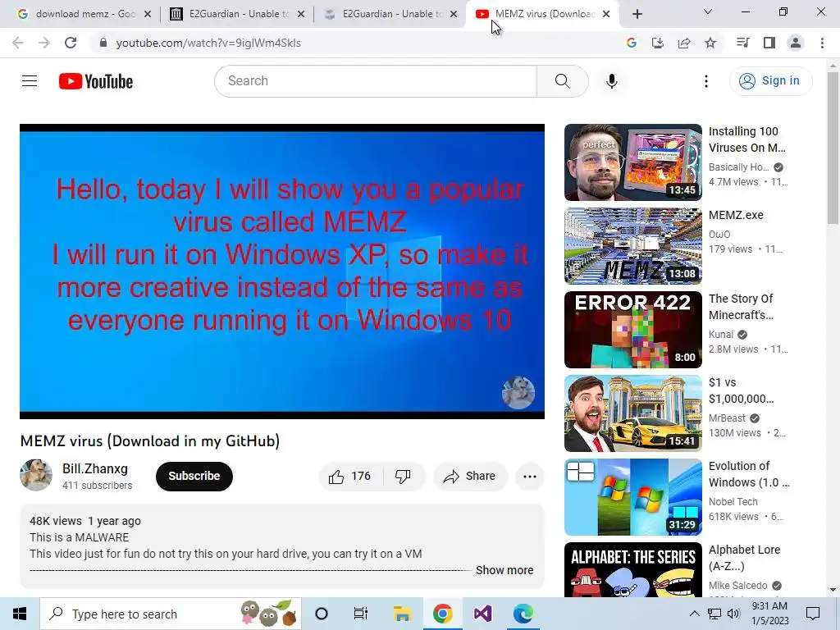
Task: Open Bill.Zhanxg channel name link
Action: pyautogui.click(x=95, y=468)
